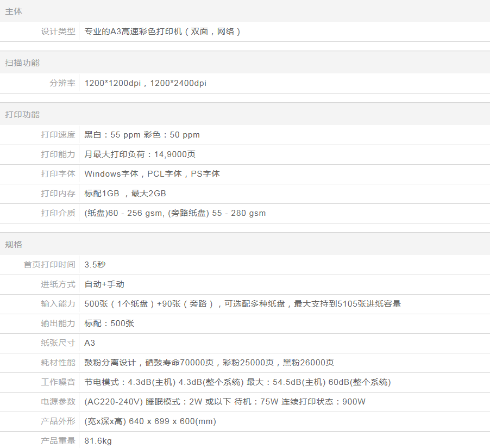Click the 打印速度 row label
This screenshot has width=490, height=448.
58,135
